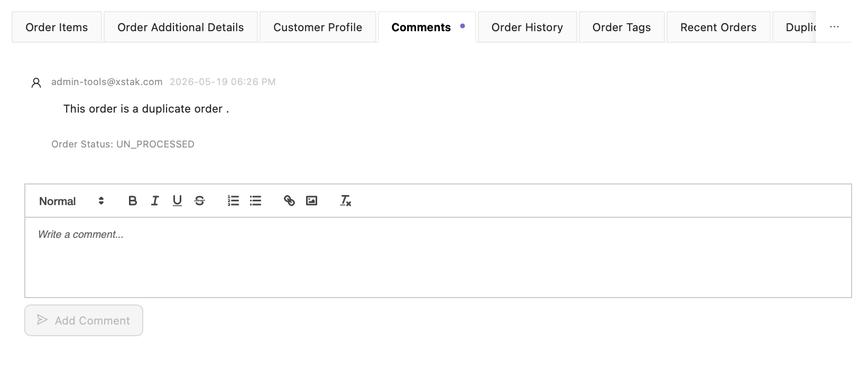Switch to the Order Items tab
The width and height of the screenshot is (868, 370).
pos(57,27)
